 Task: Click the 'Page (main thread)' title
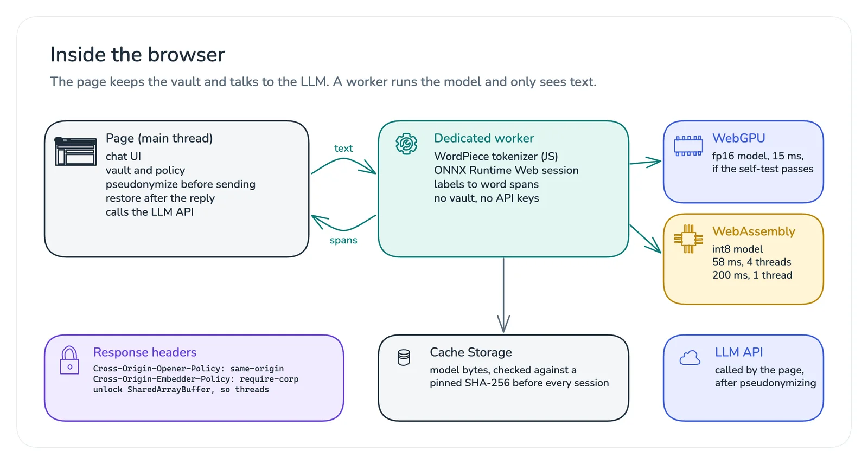pyautogui.click(x=159, y=138)
